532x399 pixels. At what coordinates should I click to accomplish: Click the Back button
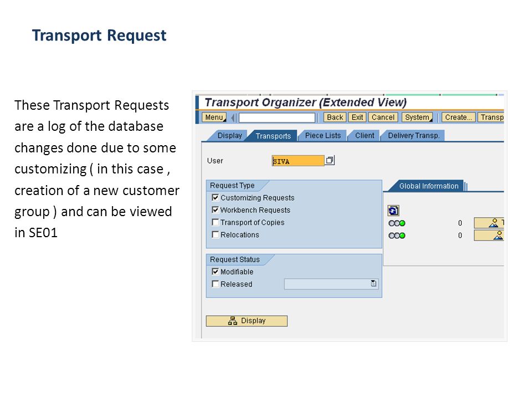[x=335, y=117]
